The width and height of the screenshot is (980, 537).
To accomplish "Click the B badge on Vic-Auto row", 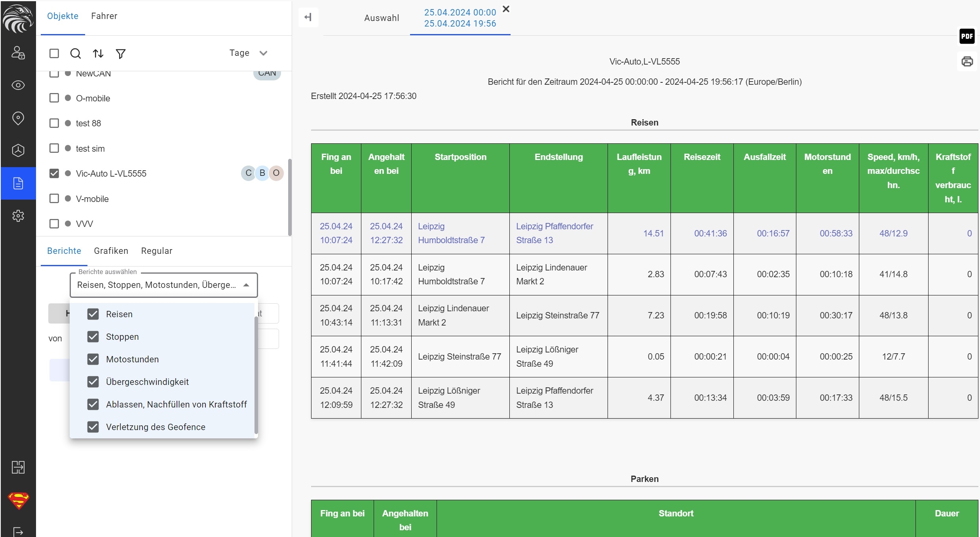I will click(262, 173).
